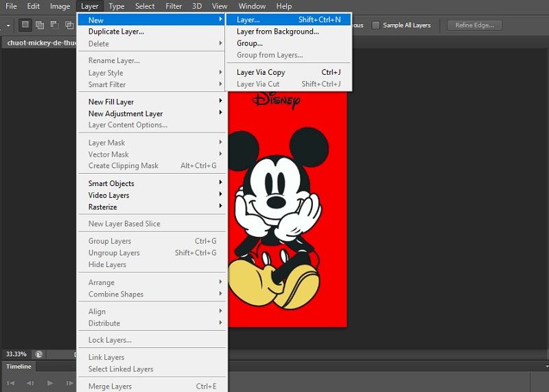Expand the Layer Mask submenu
This screenshot has width=549, height=392.
pos(151,143)
